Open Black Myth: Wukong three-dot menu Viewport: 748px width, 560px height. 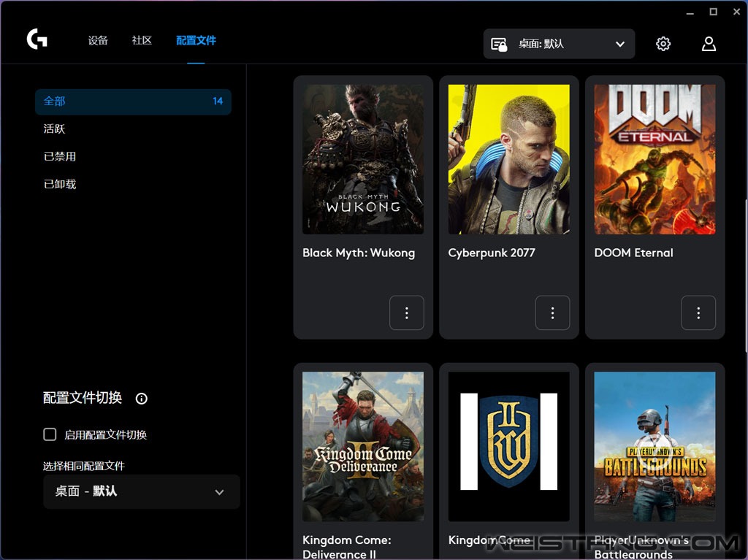(407, 313)
